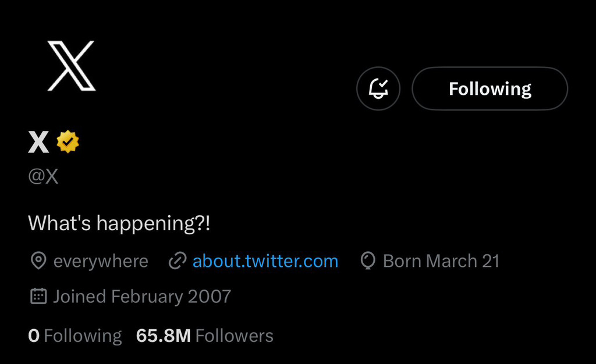This screenshot has width=596, height=364.
Task: Click the 65.8M follower count number
Action: pos(163,336)
